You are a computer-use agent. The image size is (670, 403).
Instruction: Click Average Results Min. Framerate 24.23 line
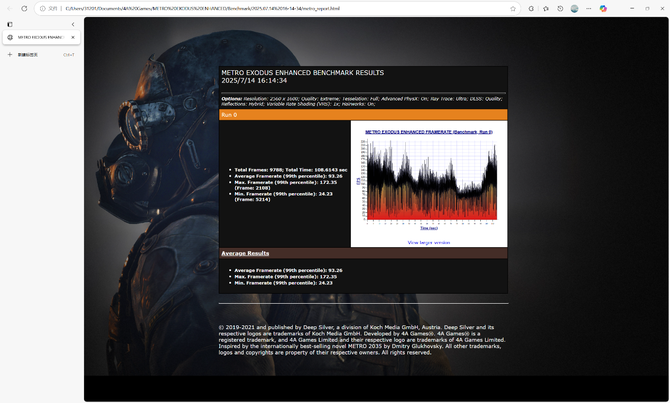pos(283,283)
